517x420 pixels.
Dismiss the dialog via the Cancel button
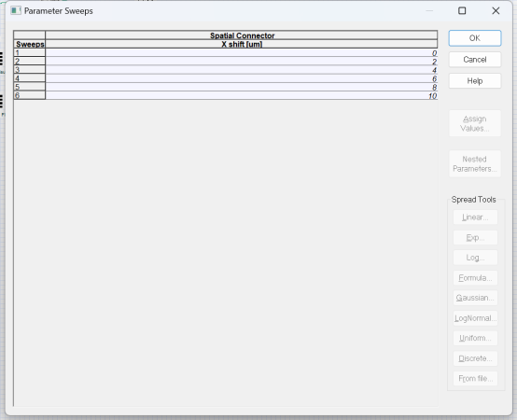(475, 60)
